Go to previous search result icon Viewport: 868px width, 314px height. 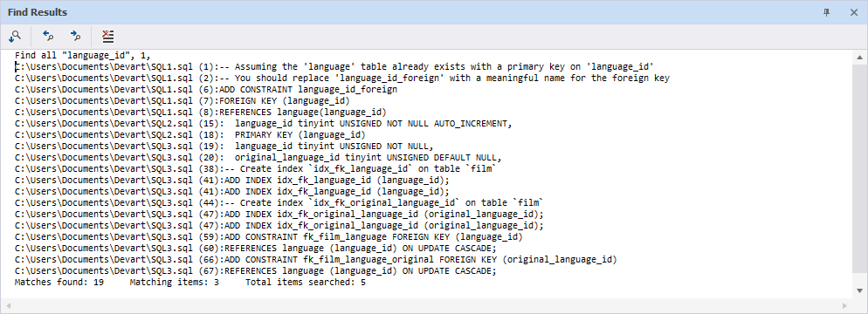(x=48, y=37)
